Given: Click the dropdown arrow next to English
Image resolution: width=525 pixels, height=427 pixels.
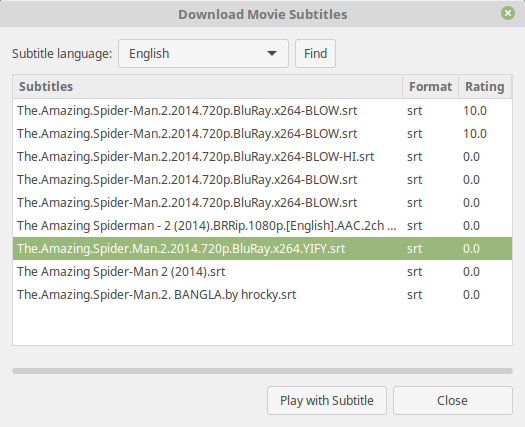Looking at the screenshot, I should click(x=272, y=54).
